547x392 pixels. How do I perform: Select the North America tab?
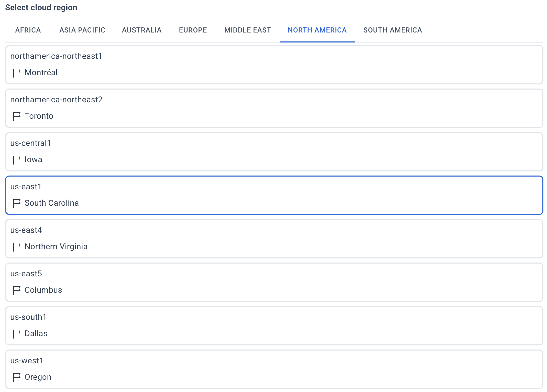317,30
